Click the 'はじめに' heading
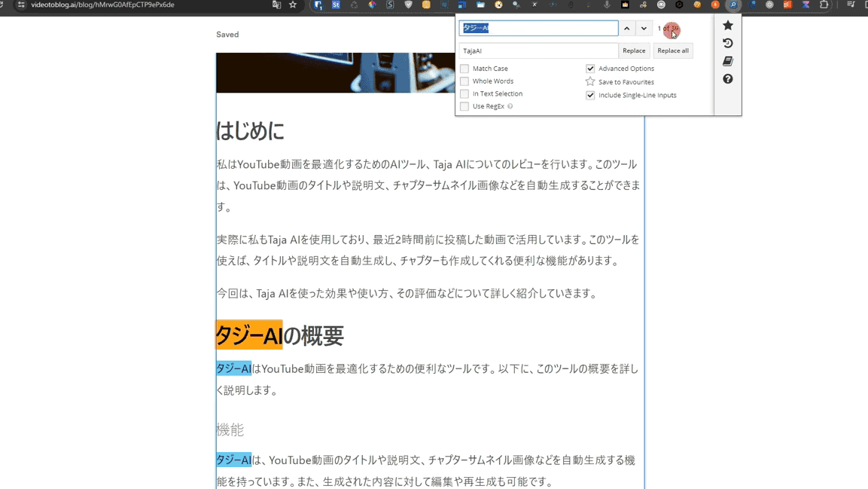Screen dimensions: 868x489 click(250, 131)
